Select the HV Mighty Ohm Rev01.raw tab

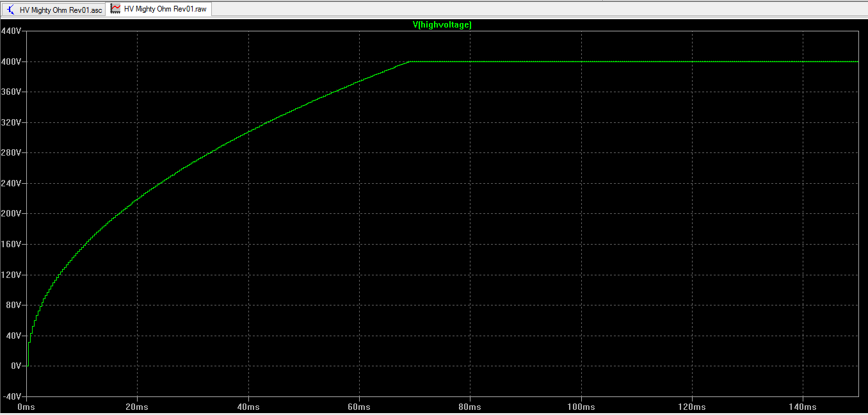click(159, 9)
